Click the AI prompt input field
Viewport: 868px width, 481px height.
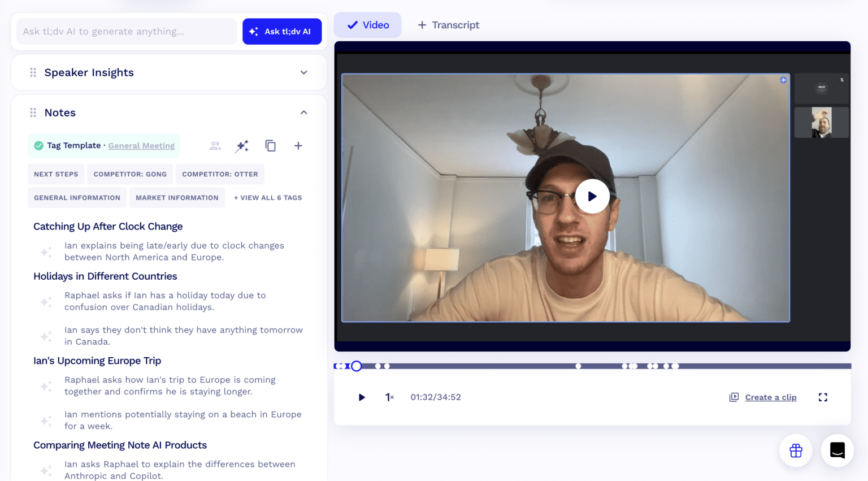pyautogui.click(x=127, y=31)
